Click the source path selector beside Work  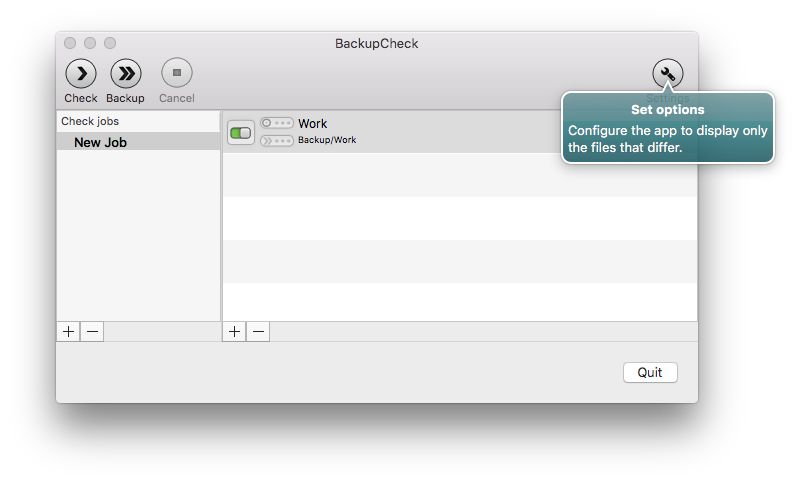point(277,123)
